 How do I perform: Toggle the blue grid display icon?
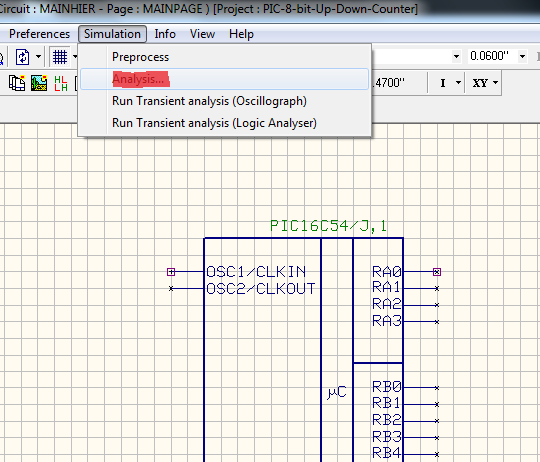(x=60, y=57)
